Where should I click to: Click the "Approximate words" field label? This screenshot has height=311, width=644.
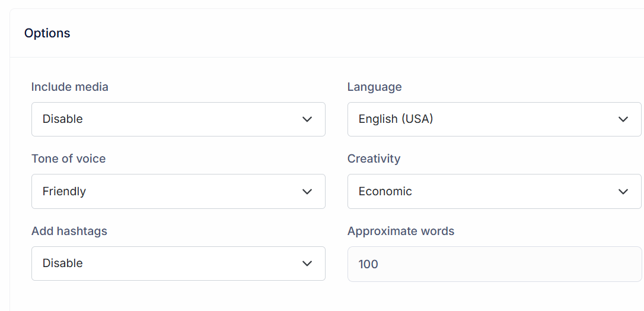pos(401,231)
